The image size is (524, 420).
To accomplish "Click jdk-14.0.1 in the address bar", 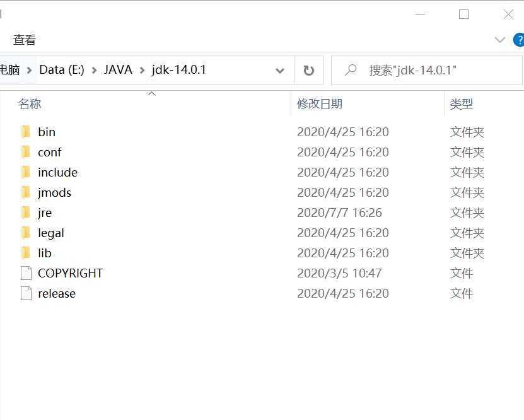I will click(178, 70).
